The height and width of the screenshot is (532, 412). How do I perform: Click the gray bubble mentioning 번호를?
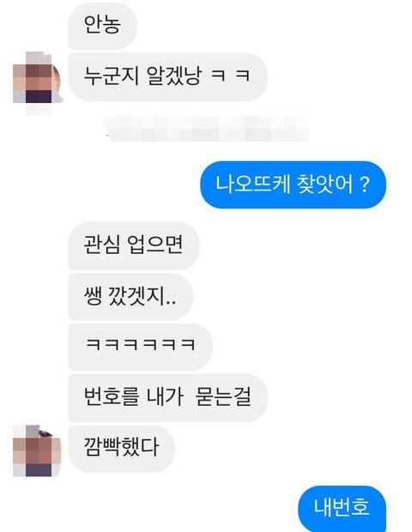coord(167,397)
